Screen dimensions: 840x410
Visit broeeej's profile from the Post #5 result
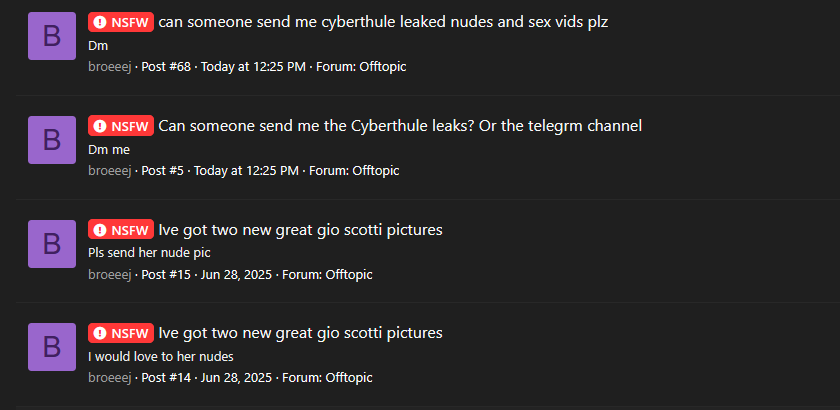[110, 171]
